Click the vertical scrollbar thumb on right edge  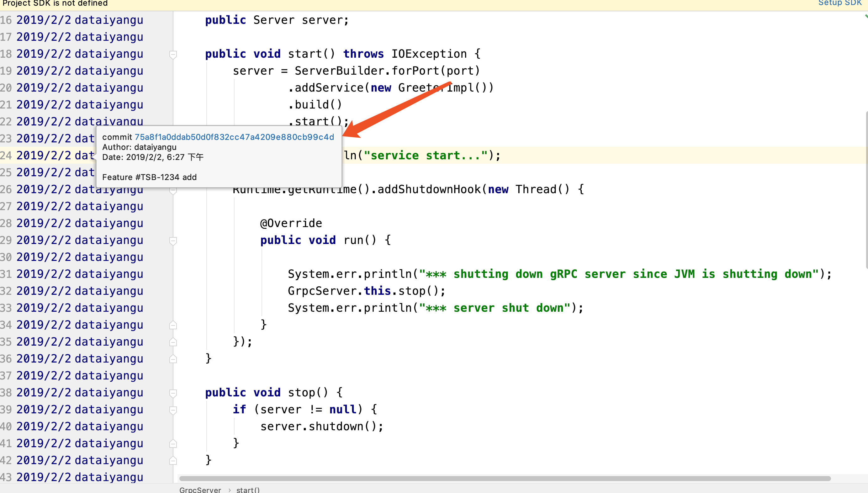866,190
